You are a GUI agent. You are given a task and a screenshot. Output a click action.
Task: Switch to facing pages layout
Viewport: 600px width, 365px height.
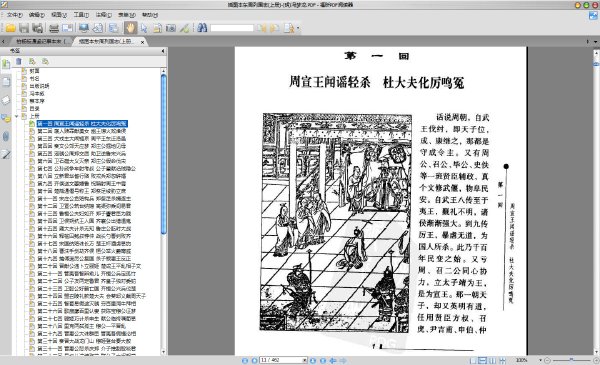493,360
